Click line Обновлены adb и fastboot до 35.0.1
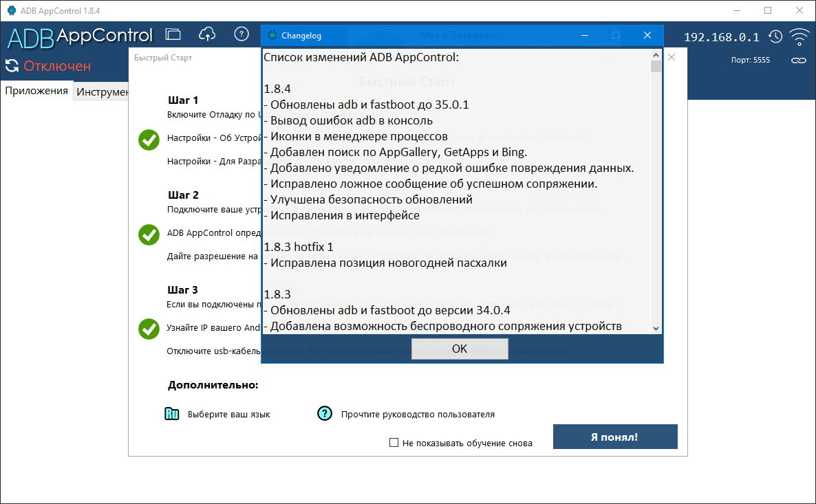The image size is (816, 504). 366,105
